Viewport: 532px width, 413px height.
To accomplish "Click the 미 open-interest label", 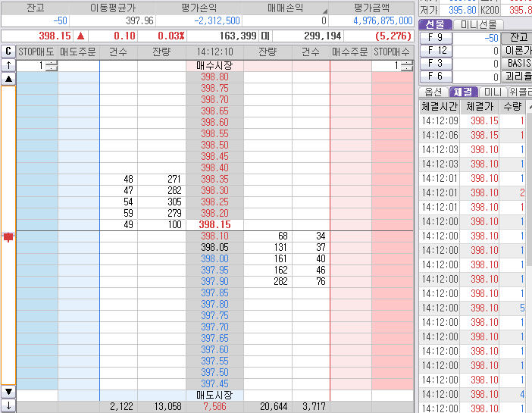I will [265, 36].
